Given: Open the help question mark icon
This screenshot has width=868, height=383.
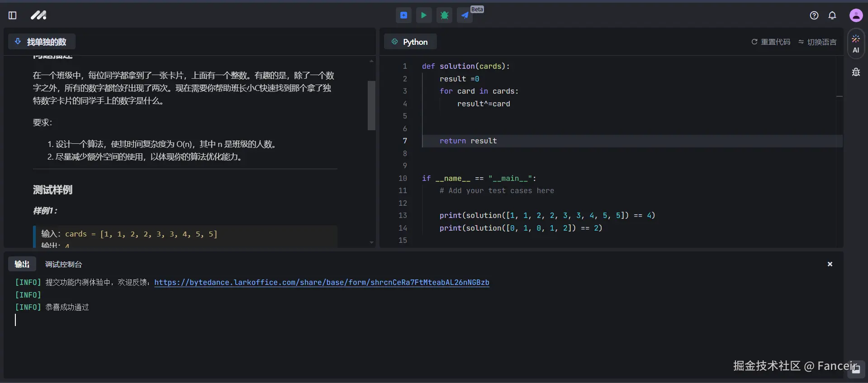Looking at the screenshot, I should point(814,15).
